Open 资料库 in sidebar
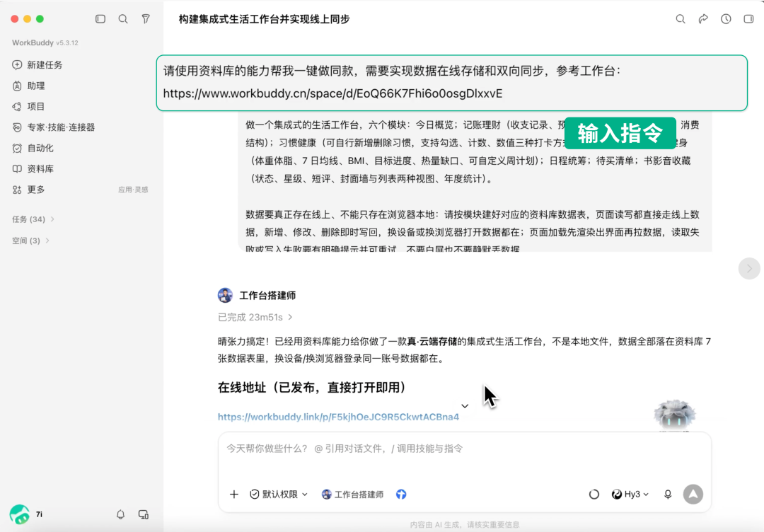The image size is (764, 532). pos(33,168)
